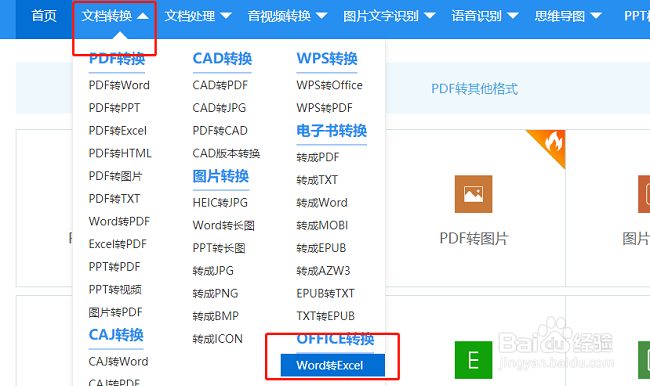Select 转成BMP image conversion

(216, 316)
